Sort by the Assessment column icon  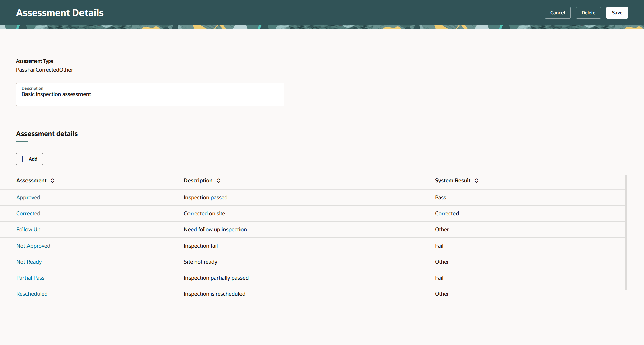coord(53,181)
